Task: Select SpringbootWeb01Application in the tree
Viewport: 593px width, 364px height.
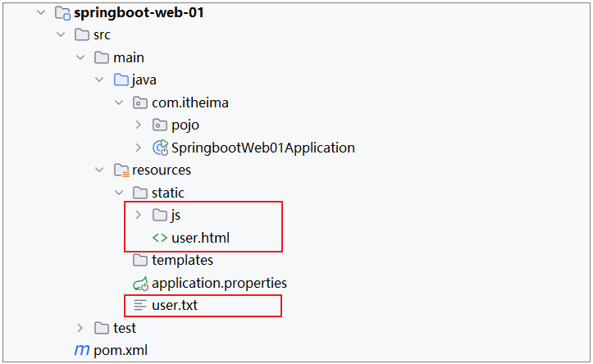Action: coord(262,148)
